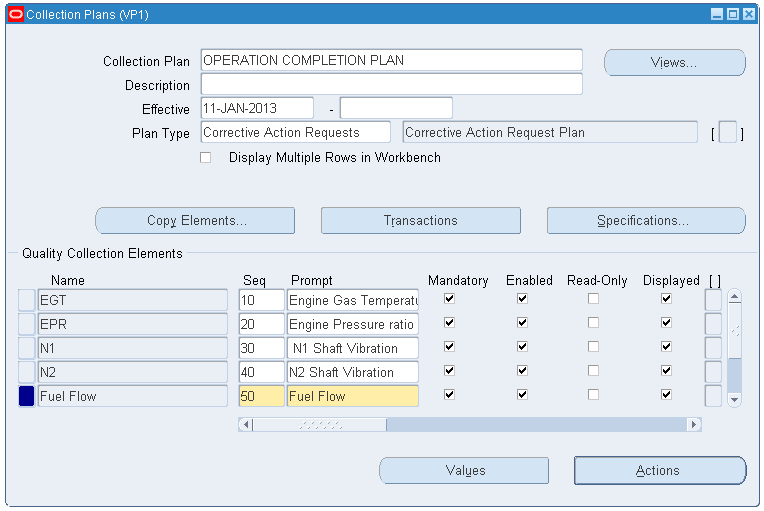Screen dimensions: 764x511
Task: Open the Transactions window
Action: coord(420,221)
